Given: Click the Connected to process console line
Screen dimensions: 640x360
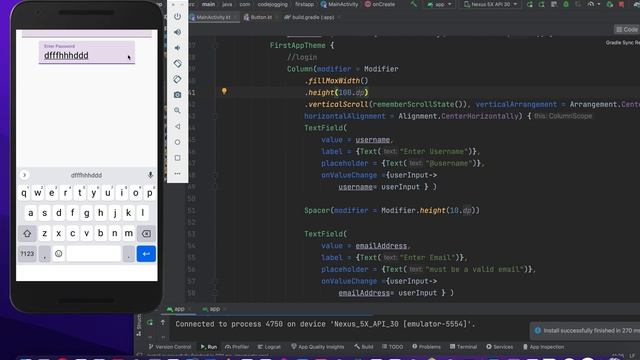Looking at the screenshot, I should click(325, 324).
